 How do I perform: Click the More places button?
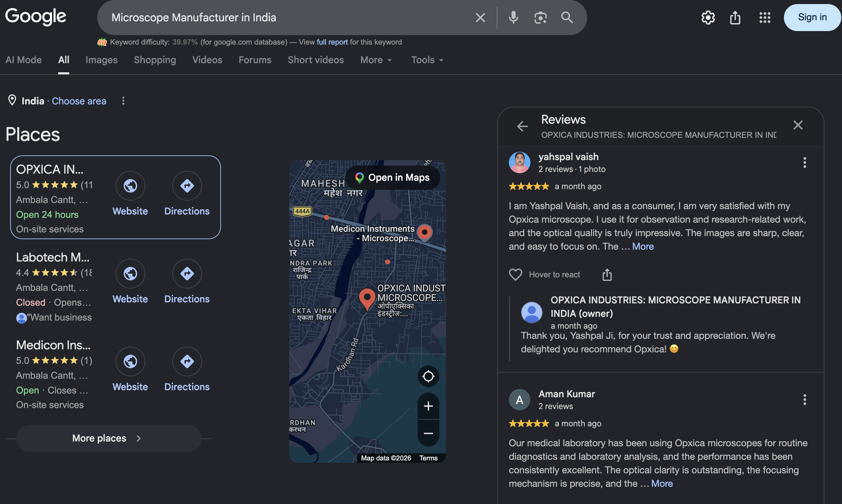pos(109,438)
